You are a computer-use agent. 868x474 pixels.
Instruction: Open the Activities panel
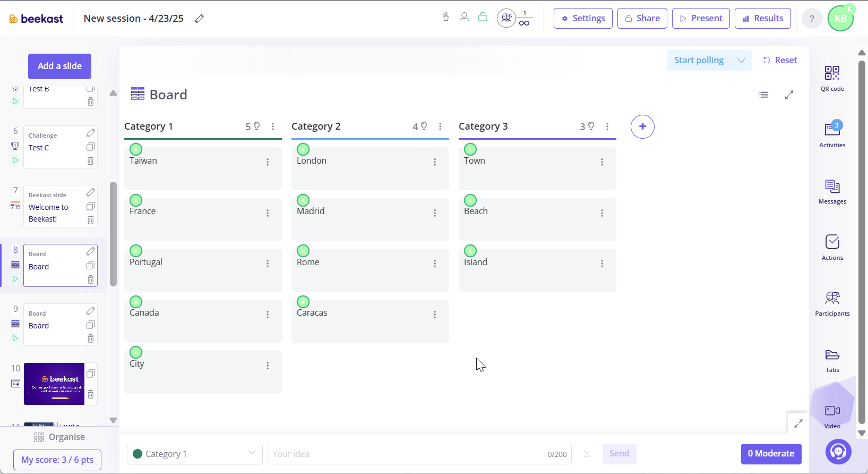(x=832, y=134)
